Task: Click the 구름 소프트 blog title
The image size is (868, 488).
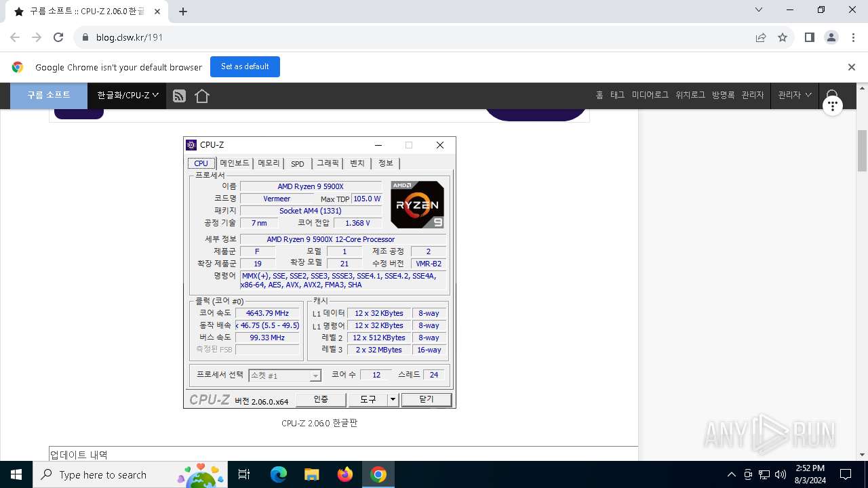Action: (49, 96)
